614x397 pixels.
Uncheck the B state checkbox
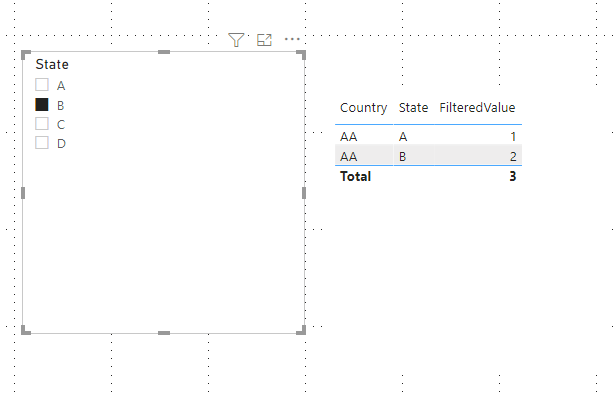point(42,105)
